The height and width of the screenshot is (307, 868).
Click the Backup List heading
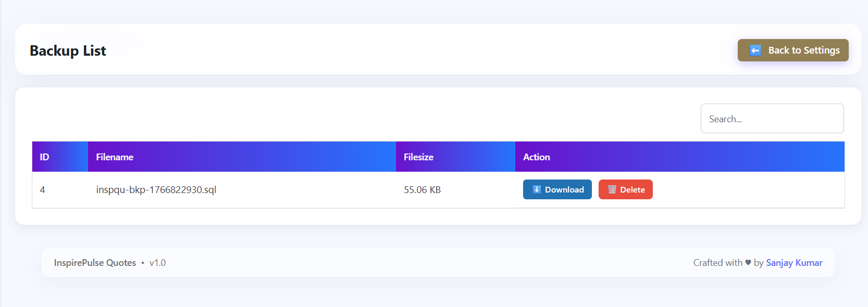[x=68, y=50]
